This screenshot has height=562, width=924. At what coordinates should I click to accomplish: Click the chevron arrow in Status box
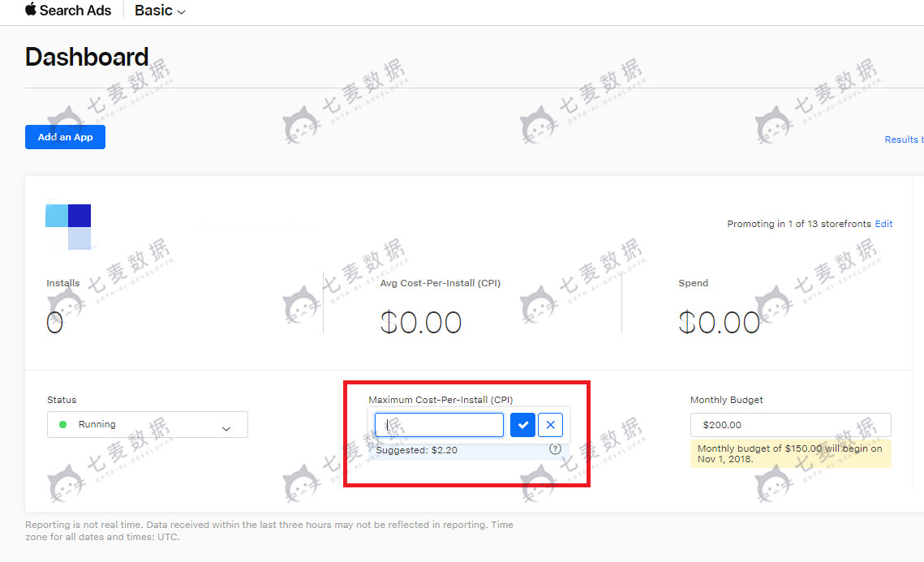point(226,427)
